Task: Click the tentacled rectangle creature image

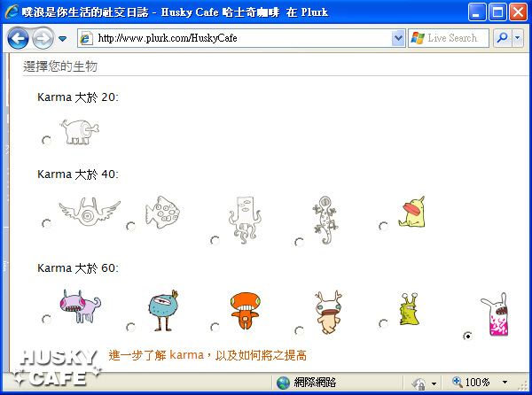Action: [x=245, y=221]
